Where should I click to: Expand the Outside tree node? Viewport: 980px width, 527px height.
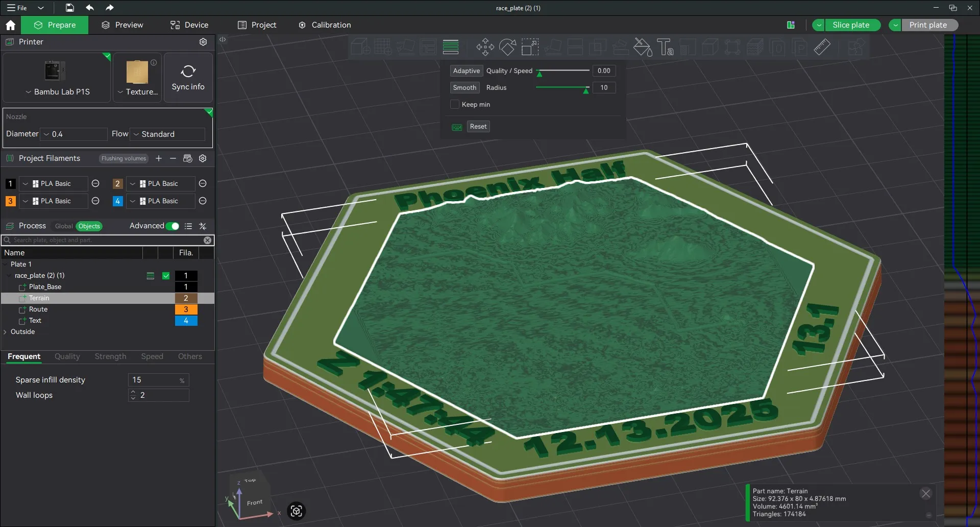click(x=6, y=332)
